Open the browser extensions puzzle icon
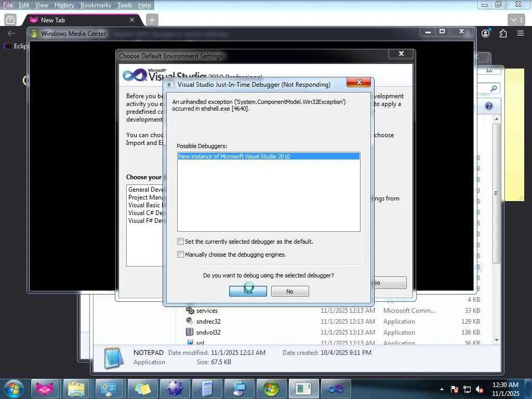 coord(503,33)
